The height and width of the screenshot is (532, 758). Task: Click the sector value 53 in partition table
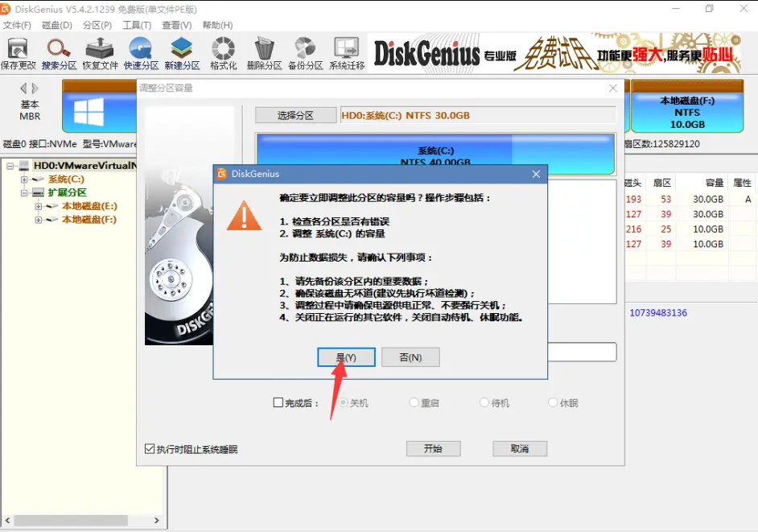click(x=666, y=200)
